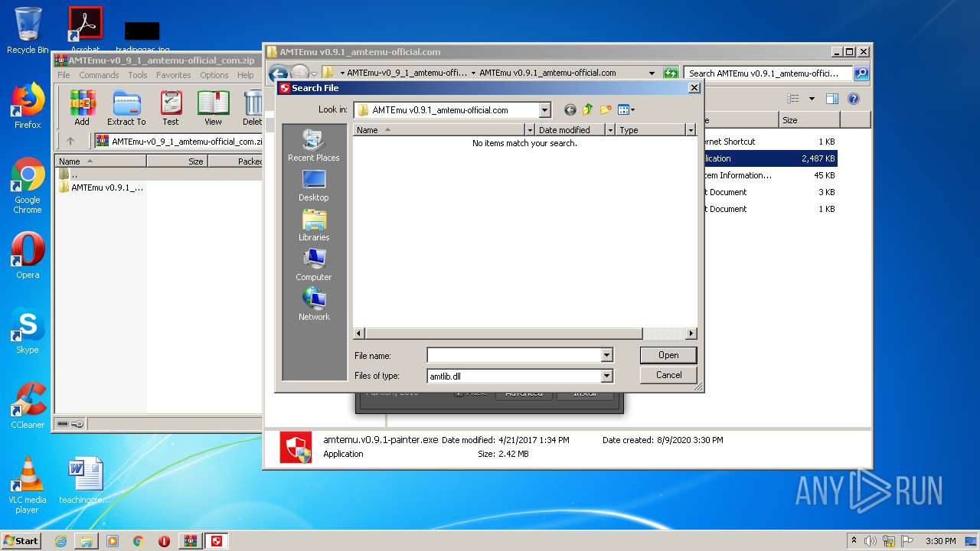Toggle Explorer preview pane icon

832,99
